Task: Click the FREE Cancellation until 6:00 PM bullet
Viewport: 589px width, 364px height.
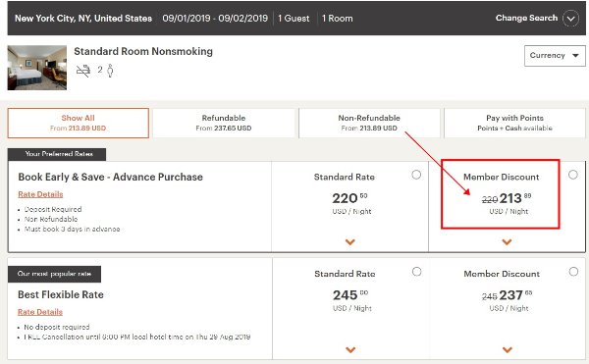Action: pyautogui.click(x=137, y=337)
